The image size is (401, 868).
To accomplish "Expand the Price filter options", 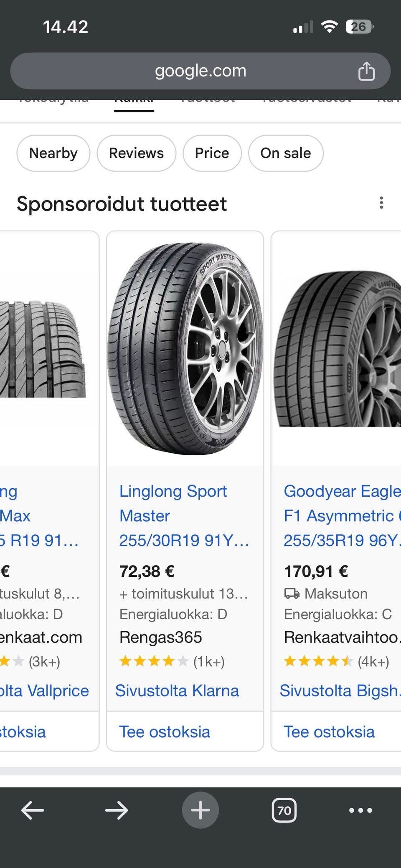I will (x=212, y=153).
